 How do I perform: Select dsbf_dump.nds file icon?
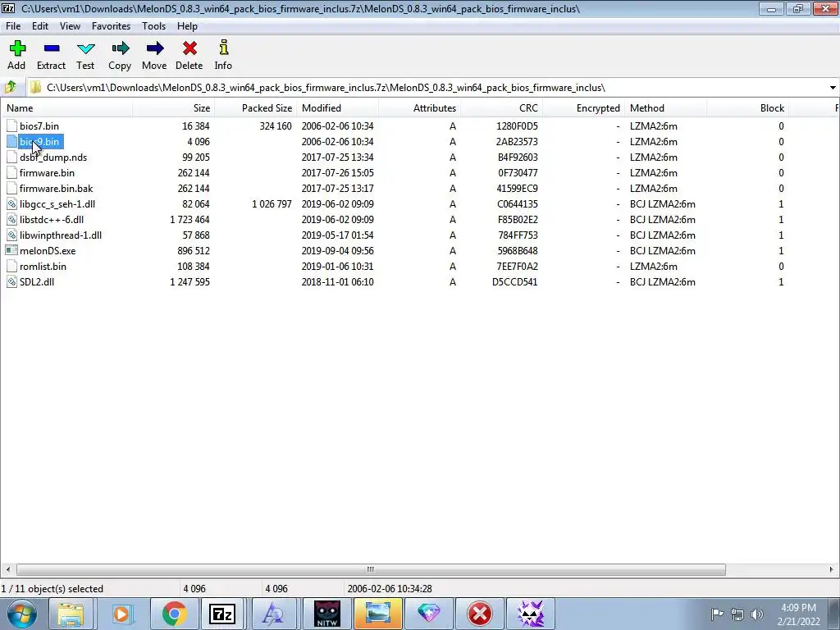tap(11, 157)
